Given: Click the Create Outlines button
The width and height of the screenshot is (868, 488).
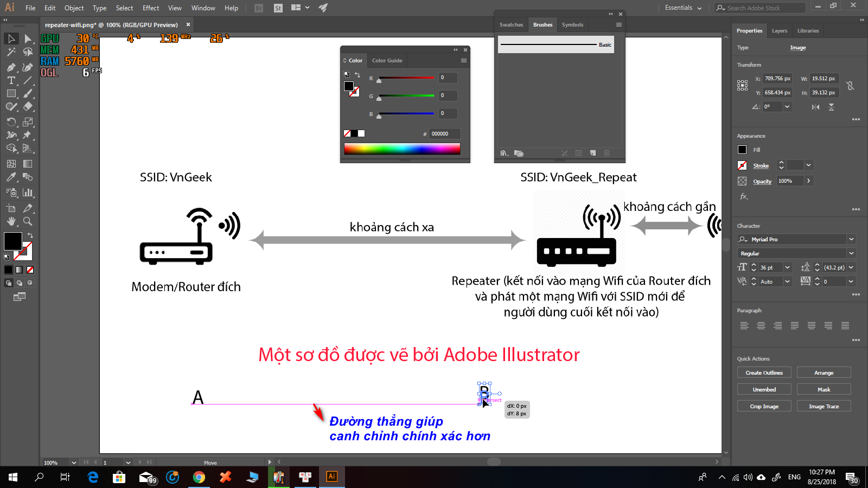Looking at the screenshot, I should click(764, 373).
